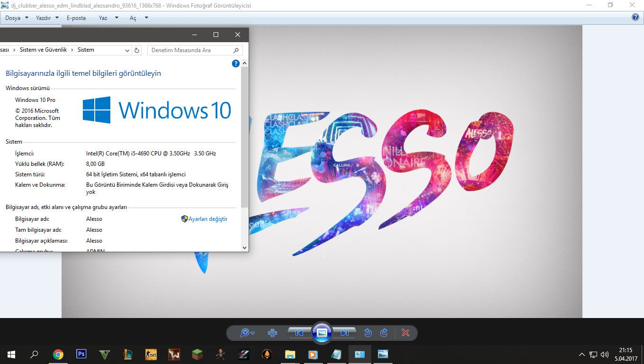Open network status in the system tray
Image resolution: width=644 pixels, height=364 pixels.
tap(593, 355)
